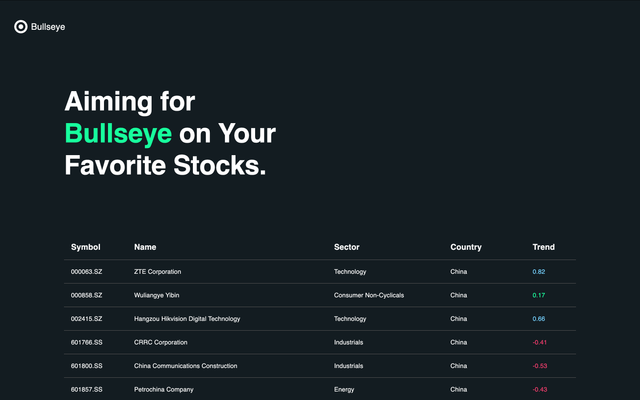Click China in the Hikvision row

tap(458, 319)
